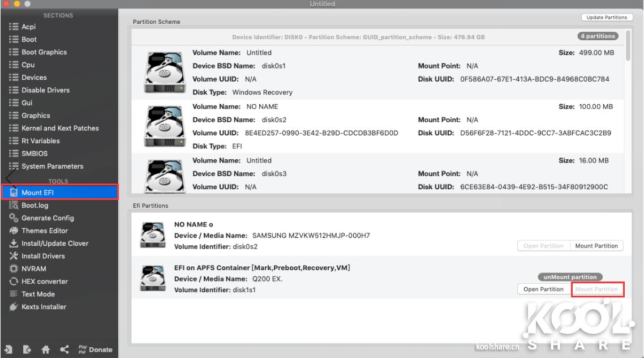Open the NVRAM tool
644x358 pixels.
coord(33,269)
